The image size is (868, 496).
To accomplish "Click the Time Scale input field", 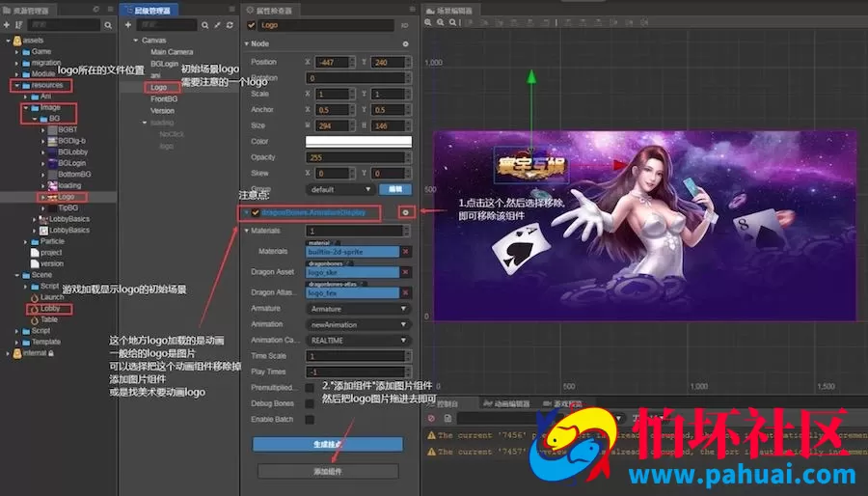I will click(358, 356).
